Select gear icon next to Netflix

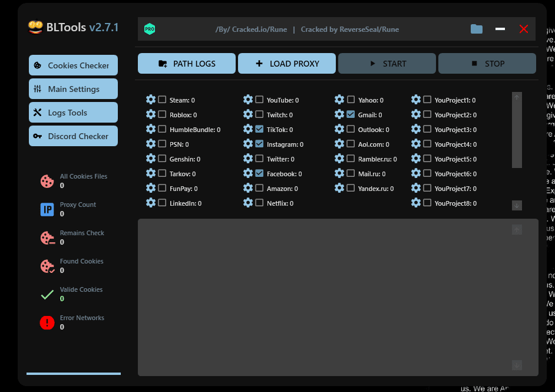(248, 203)
